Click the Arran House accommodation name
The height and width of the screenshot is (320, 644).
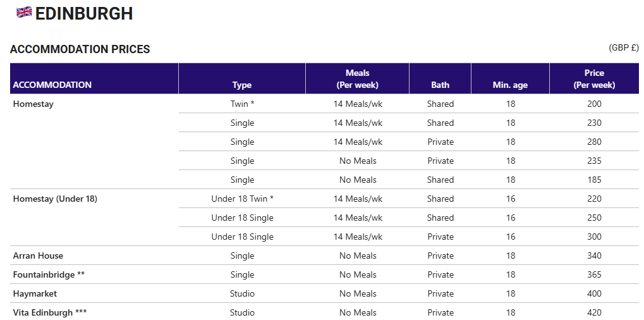[38, 255]
